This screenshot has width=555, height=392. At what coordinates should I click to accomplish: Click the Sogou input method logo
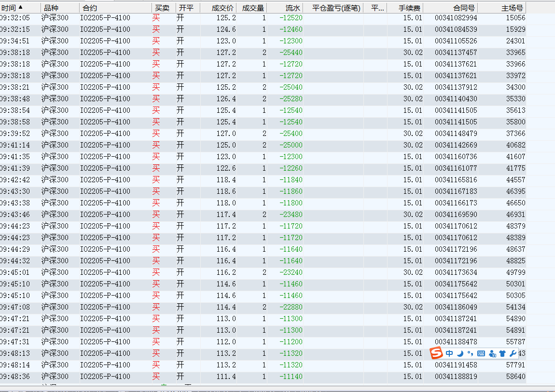coord(436,353)
